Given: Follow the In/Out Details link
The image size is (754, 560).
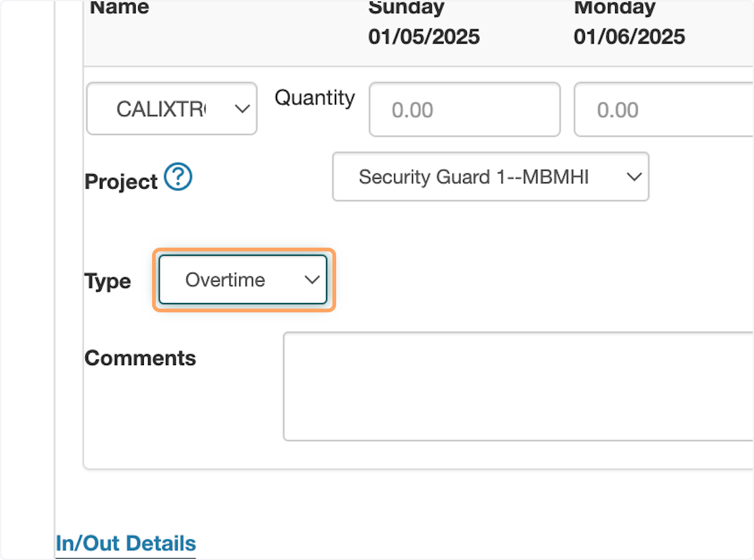Looking at the screenshot, I should pyautogui.click(x=125, y=542).
